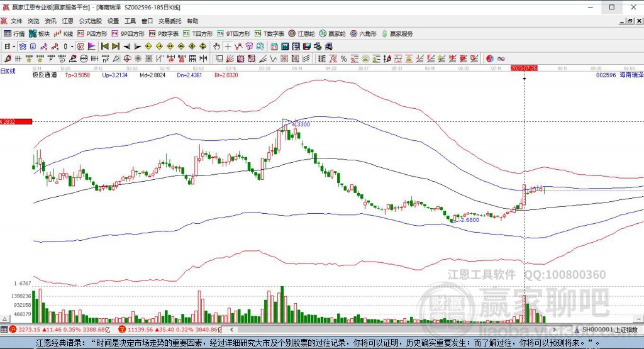The height and width of the screenshot is (349, 644).
Task: Click the yin-yang symbol icon
Action: tap(489, 58)
